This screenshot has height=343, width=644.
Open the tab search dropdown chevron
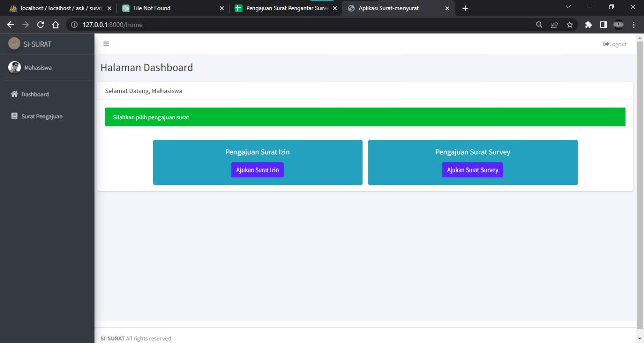pyautogui.click(x=569, y=7)
